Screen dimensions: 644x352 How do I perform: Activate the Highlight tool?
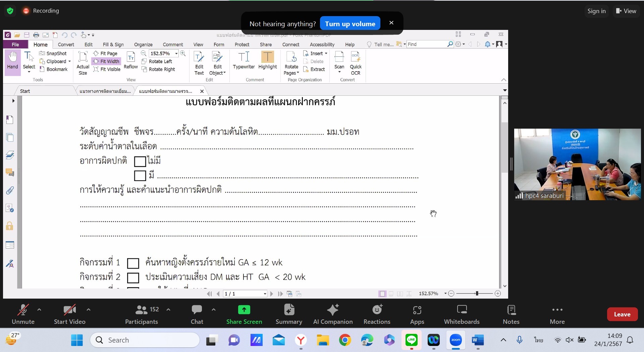(x=268, y=60)
